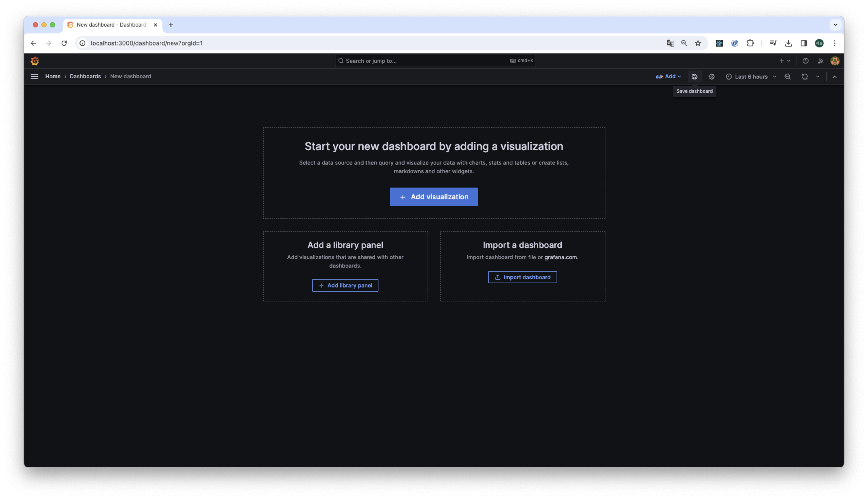Click the translate page icon
Viewport: 868px width, 499px height.
(x=670, y=43)
